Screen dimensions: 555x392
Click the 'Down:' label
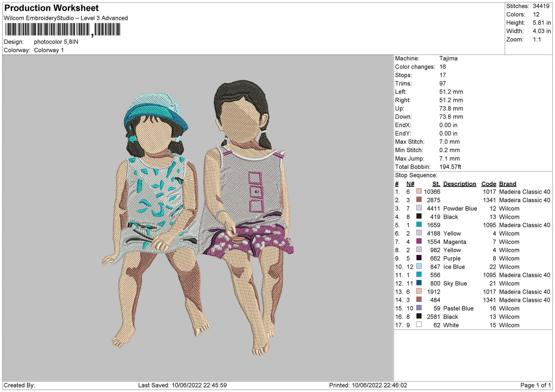click(403, 117)
